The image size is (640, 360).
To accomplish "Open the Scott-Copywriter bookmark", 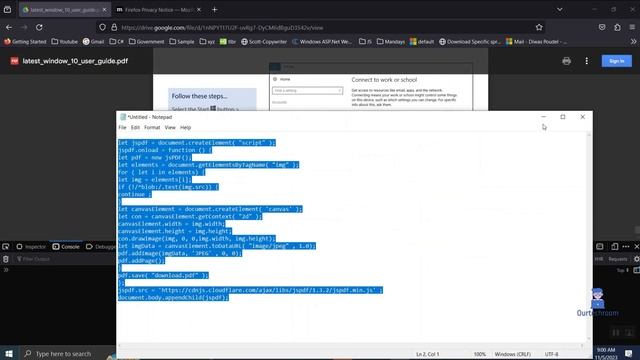I will (264, 42).
